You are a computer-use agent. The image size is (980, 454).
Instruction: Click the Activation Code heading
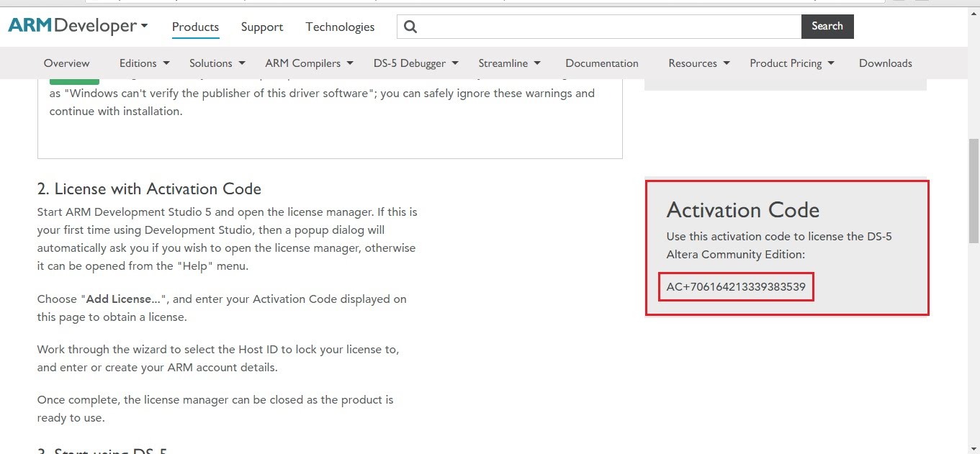[x=743, y=210]
